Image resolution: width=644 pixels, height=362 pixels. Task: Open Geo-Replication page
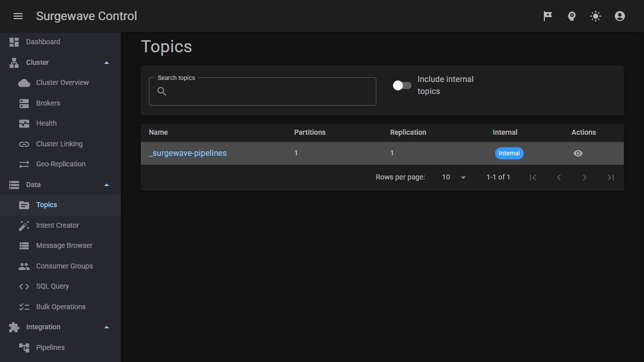60,164
